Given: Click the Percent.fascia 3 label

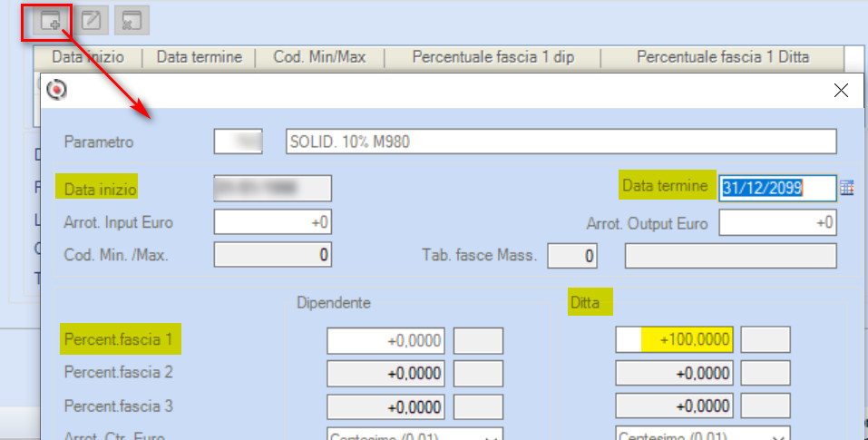Looking at the screenshot, I should [119, 406].
